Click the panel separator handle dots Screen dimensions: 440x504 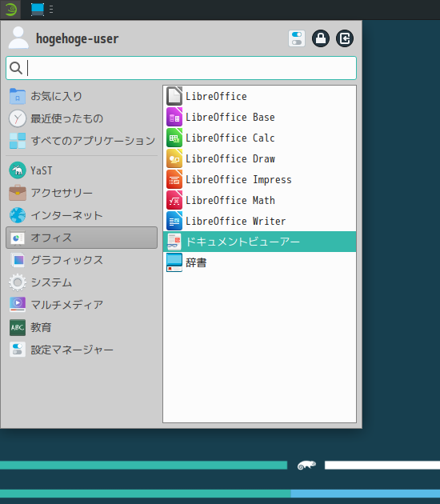click(x=51, y=10)
